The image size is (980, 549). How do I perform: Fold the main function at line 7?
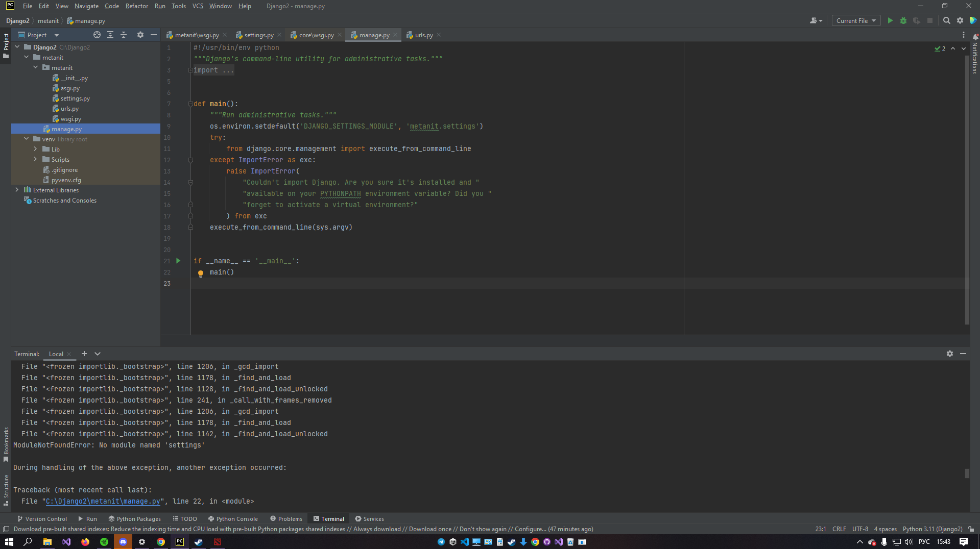pos(190,104)
